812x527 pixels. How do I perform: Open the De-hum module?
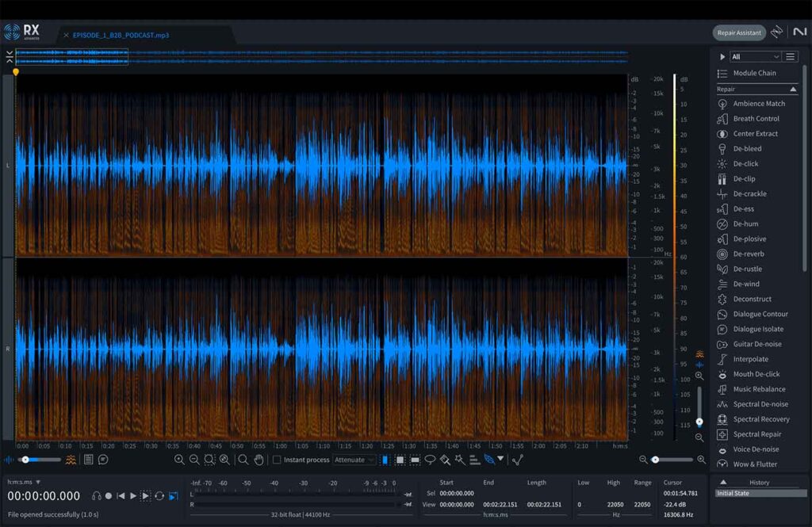pyautogui.click(x=744, y=224)
